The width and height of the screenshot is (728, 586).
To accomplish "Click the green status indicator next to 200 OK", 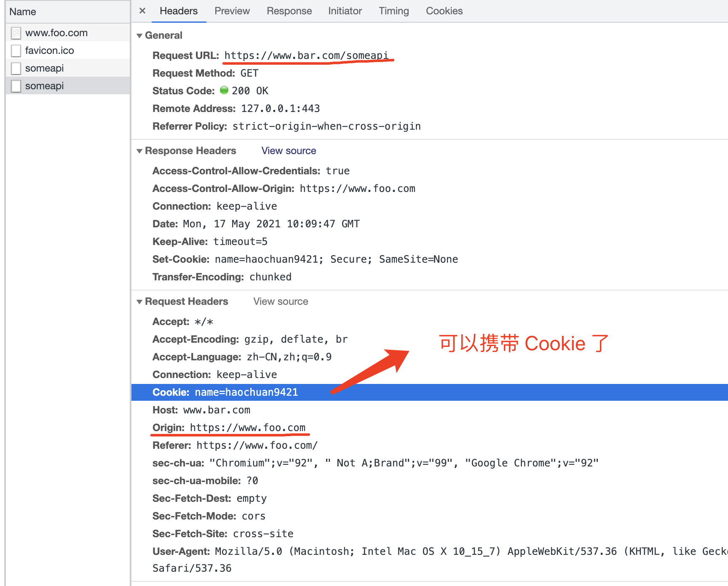I will pos(224,90).
